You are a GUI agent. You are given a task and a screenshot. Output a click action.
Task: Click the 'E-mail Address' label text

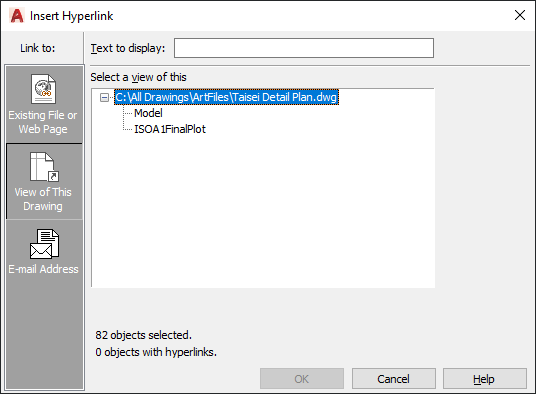tap(43, 269)
